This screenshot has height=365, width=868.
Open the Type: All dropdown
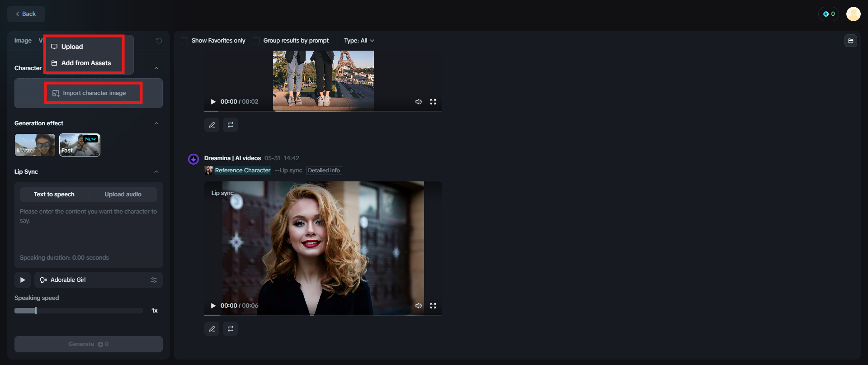coord(359,41)
